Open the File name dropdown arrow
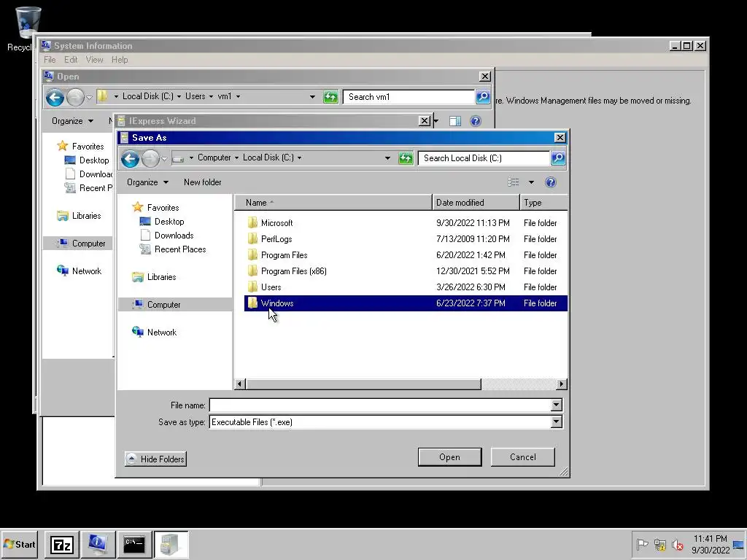 pyautogui.click(x=556, y=405)
